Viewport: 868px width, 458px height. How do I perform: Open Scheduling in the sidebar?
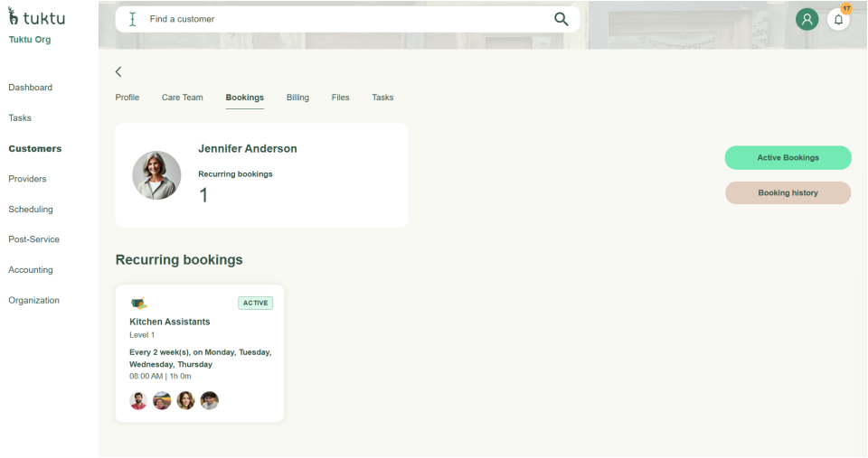click(31, 210)
